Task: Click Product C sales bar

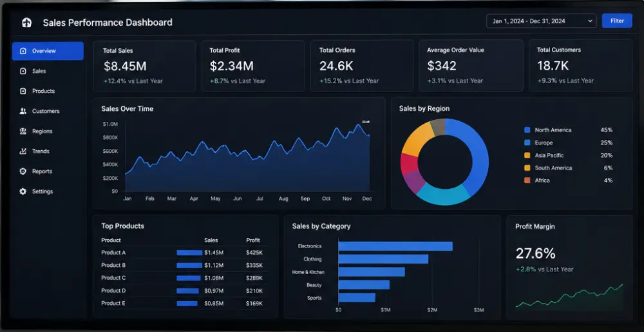Action: pyautogui.click(x=189, y=278)
